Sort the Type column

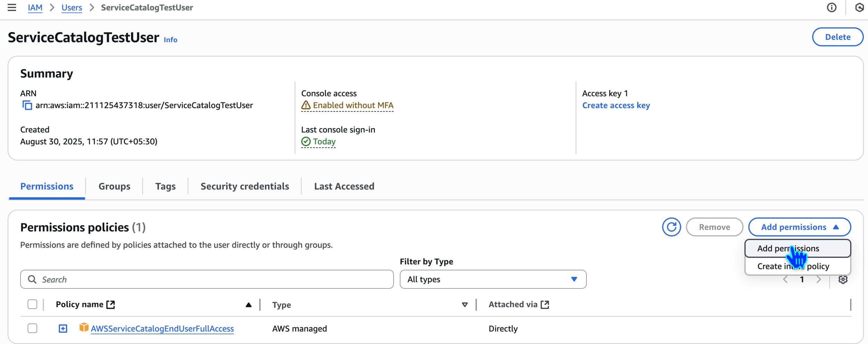pos(464,305)
